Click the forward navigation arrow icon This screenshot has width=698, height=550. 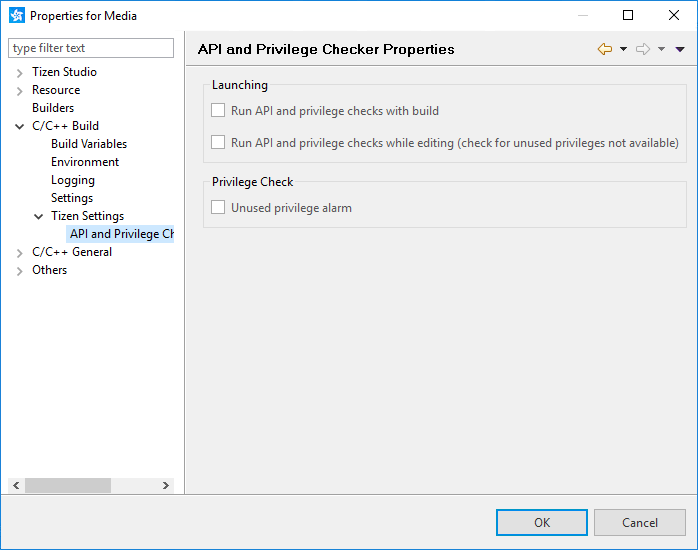tap(642, 49)
